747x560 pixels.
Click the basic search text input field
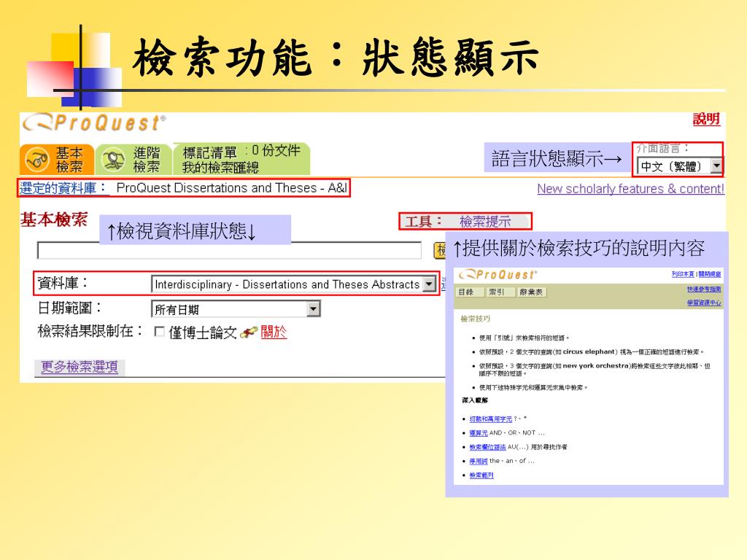[x=229, y=251]
